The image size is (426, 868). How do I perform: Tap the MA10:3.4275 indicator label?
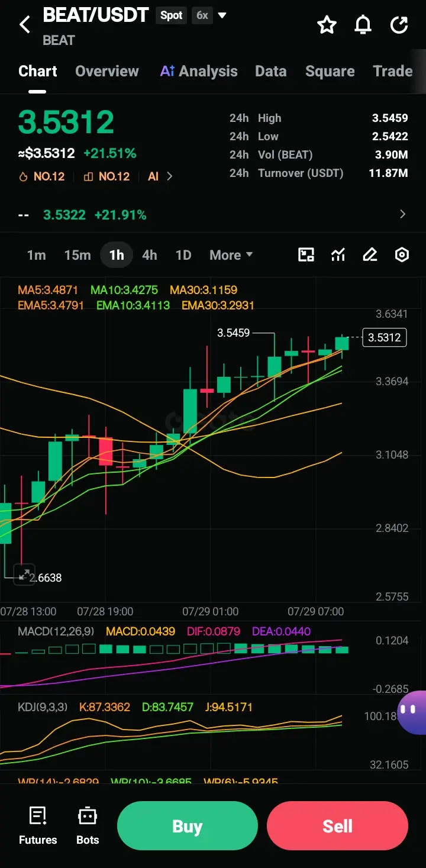(124, 290)
